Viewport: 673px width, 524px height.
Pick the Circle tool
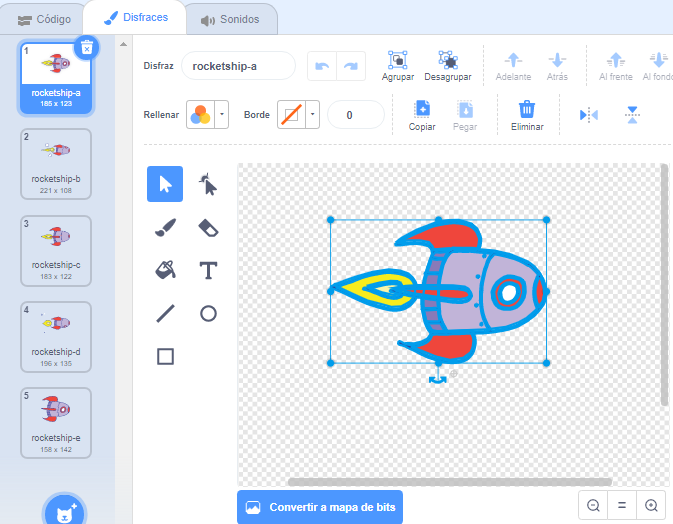pyautogui.click(x=208, y=314)
